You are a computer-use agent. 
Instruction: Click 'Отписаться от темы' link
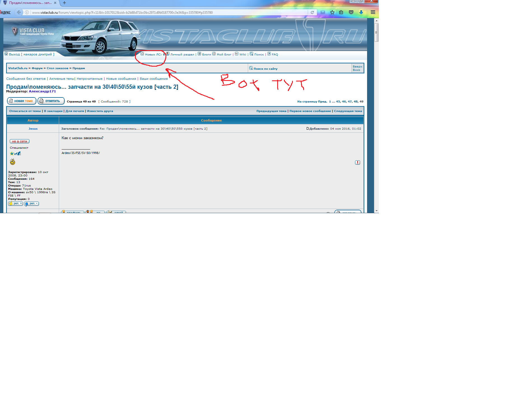point(25,111)
